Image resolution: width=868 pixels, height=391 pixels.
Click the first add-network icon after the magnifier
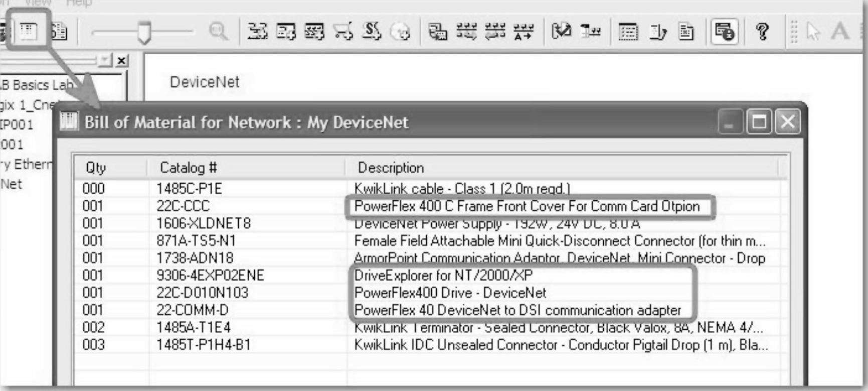(x=258, y=32)
